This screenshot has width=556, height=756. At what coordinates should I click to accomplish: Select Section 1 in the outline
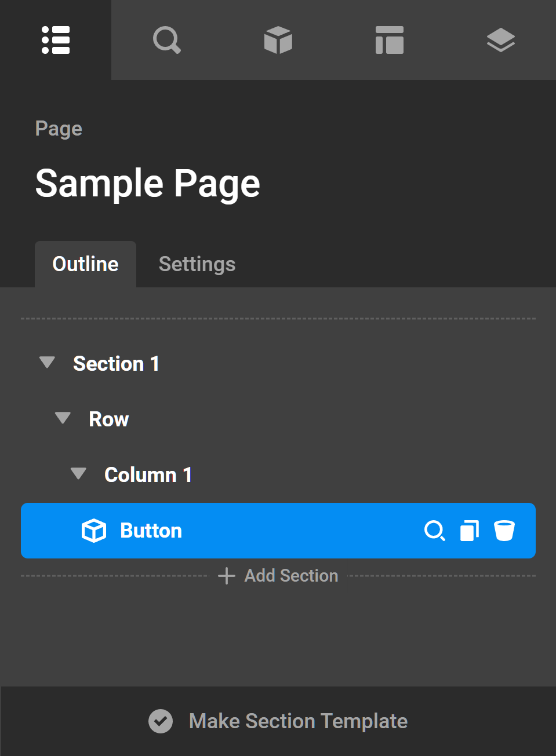point(116,364)
